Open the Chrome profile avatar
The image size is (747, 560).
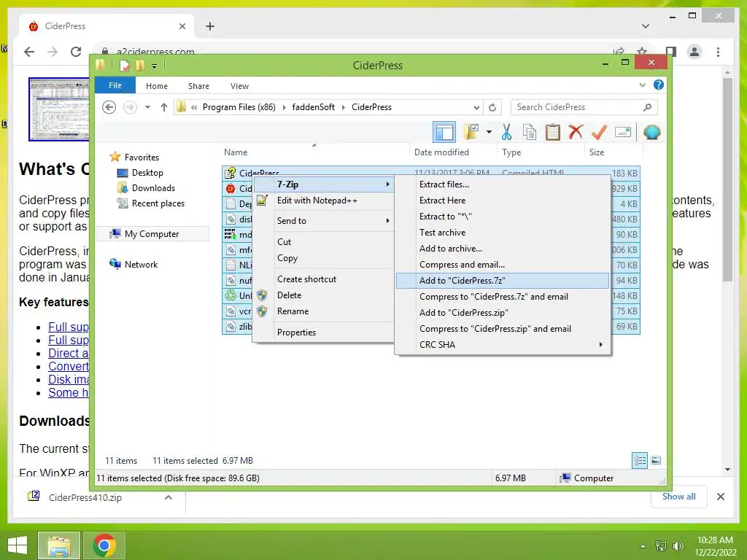pyautogui.click(x=694, y=52)
